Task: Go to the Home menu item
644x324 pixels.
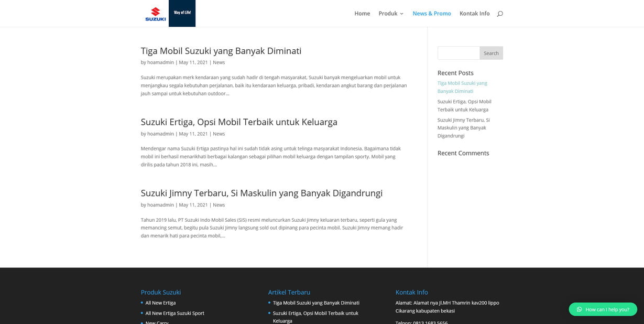Action: tap(362, 14)
